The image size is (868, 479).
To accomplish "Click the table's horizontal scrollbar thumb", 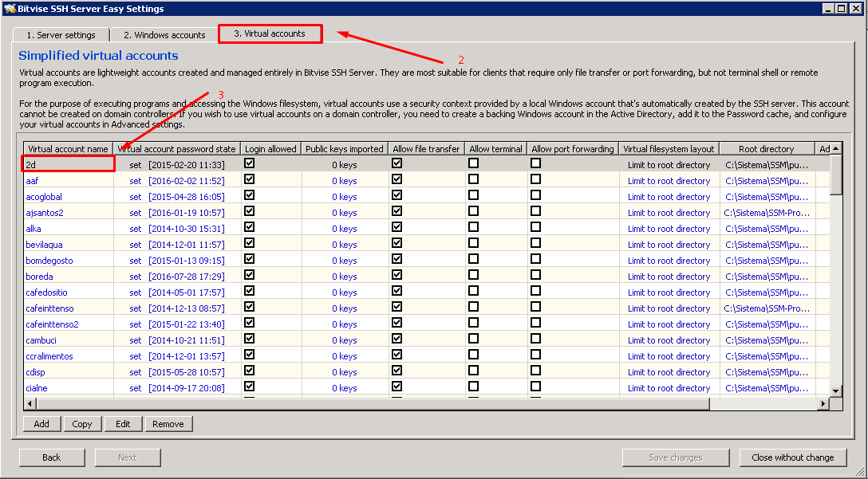I will click(373, 404).
